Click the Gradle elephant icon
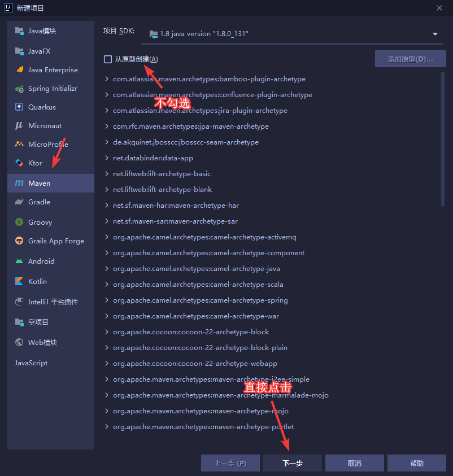The image size is (453, 476). [x=19, y=202]
